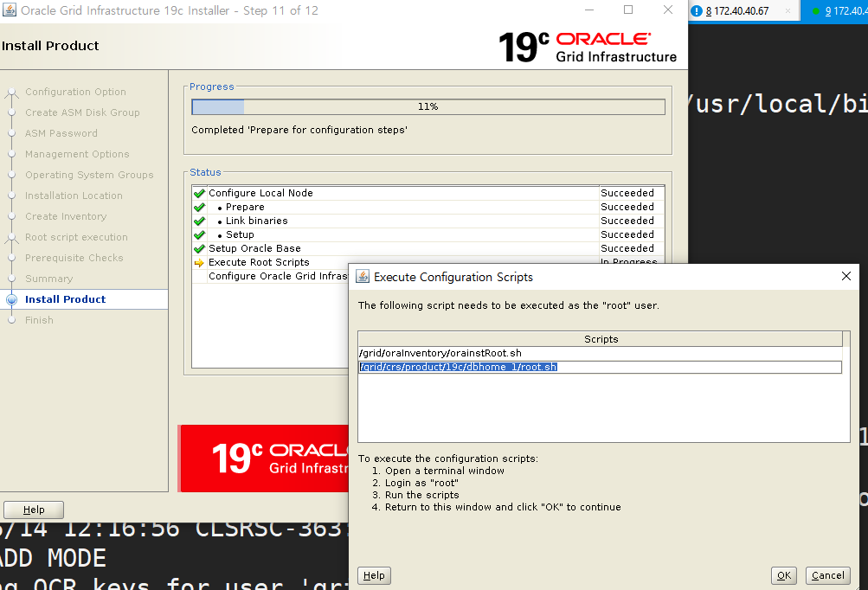Click Succeeded status of Setup Oracle Base
This screenshot has height=590, width=868.
click(627, 248)
